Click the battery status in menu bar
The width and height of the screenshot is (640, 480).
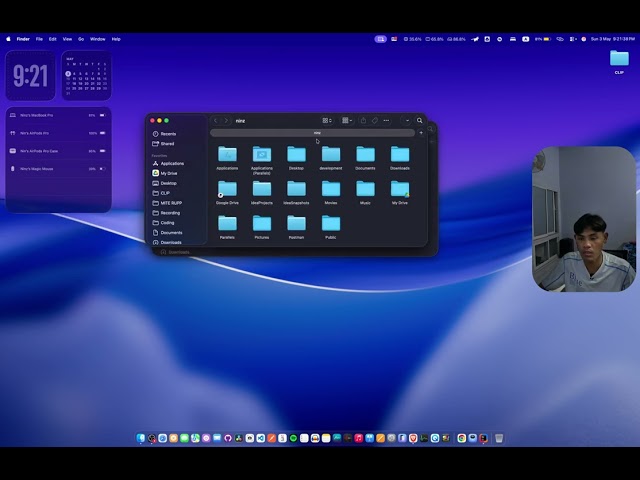543,39
